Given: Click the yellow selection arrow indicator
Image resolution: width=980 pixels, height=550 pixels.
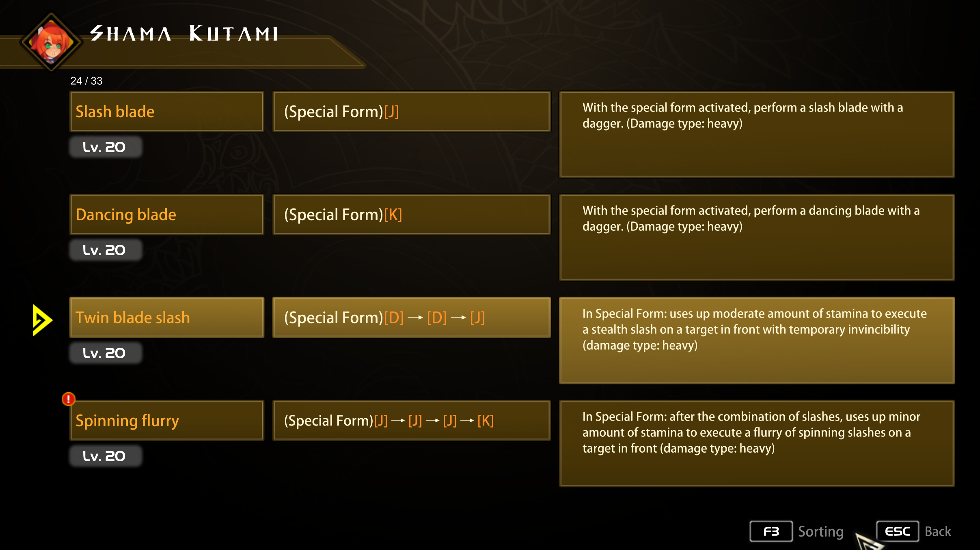Looking at the screenshot, I should click(x=42, y=320).
